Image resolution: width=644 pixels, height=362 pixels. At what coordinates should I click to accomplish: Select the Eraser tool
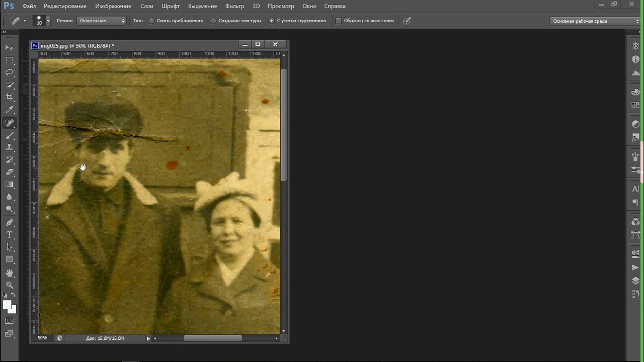(10, 172)
